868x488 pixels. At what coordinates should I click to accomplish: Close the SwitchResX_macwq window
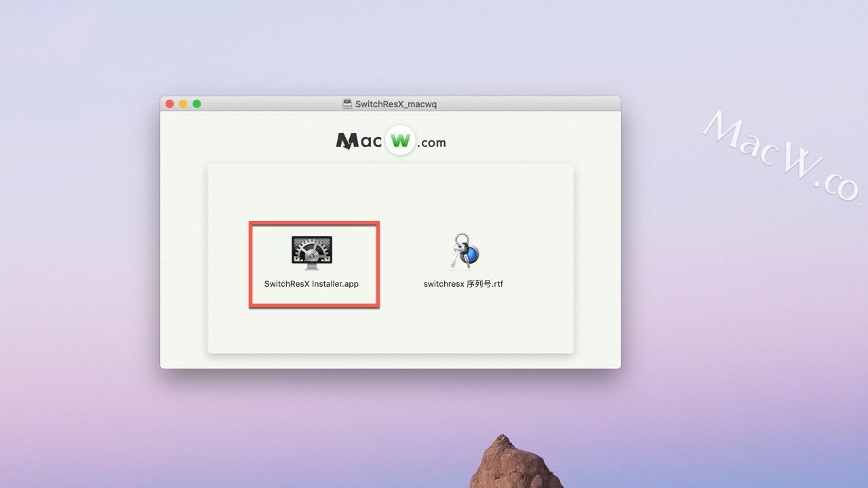pyautogui.click(x=170, y=104)
